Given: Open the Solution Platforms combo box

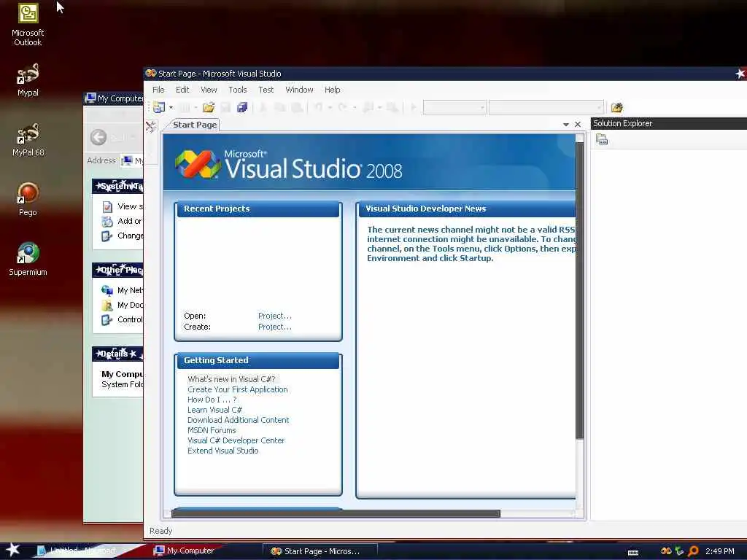Looking at the screenshot, I should click(x=546, y=108).
